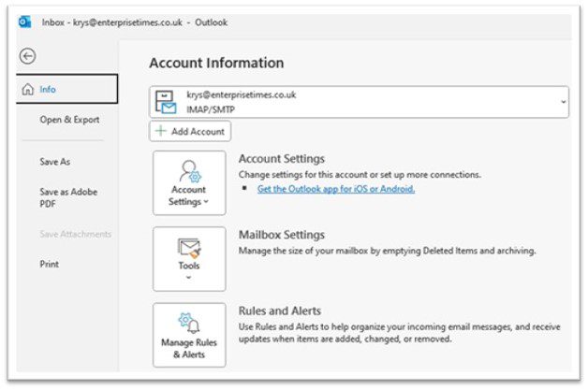Follow Get the Outlook app for iOS link
Viewport: 588px width, 390px height.
336,189
